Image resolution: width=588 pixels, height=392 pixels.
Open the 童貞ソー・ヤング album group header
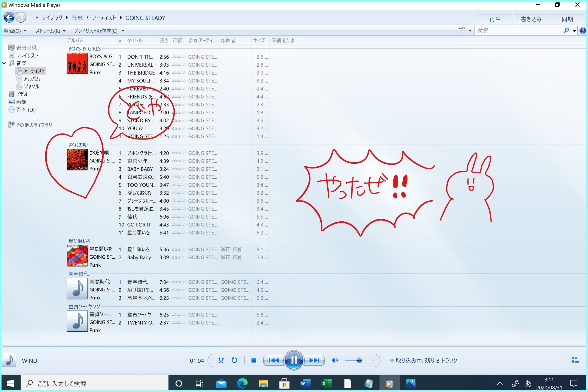point(84,306)
